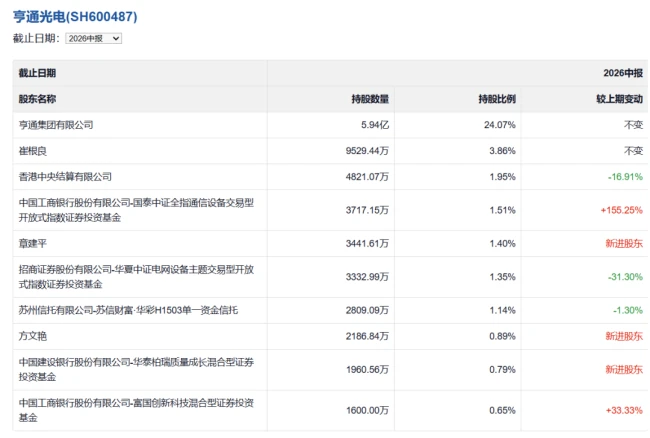Viewport: 650px width, 438px height.
Task: Select 新进股东 in the 方文艳 row
Action: point(624,336)
